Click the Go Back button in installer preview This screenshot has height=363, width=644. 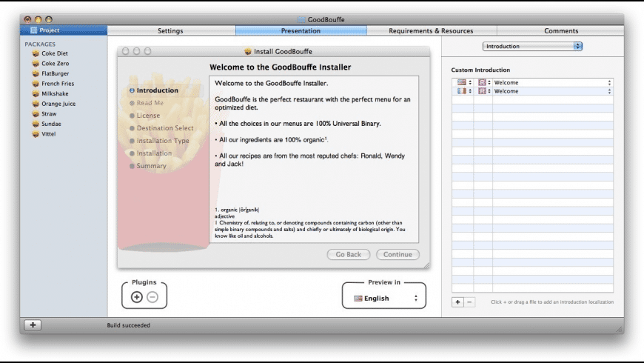(x=349, y=254)
